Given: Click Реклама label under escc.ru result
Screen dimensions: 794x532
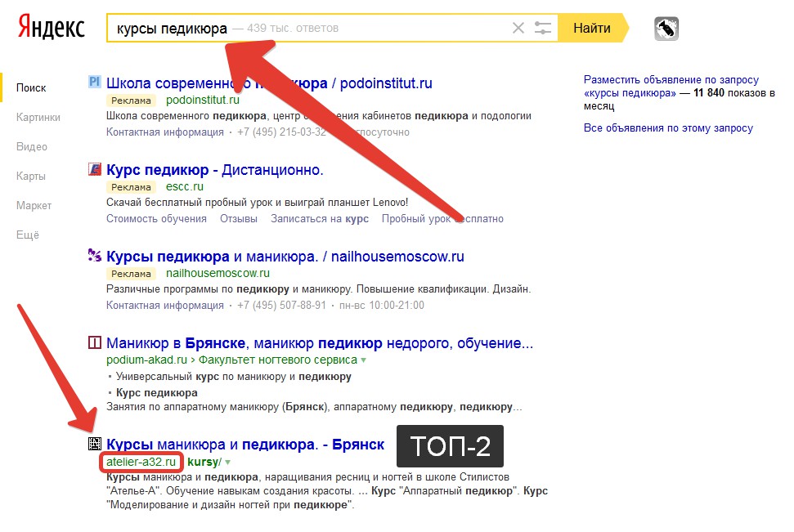Looking at the screenshot, I should pos(131,187).
